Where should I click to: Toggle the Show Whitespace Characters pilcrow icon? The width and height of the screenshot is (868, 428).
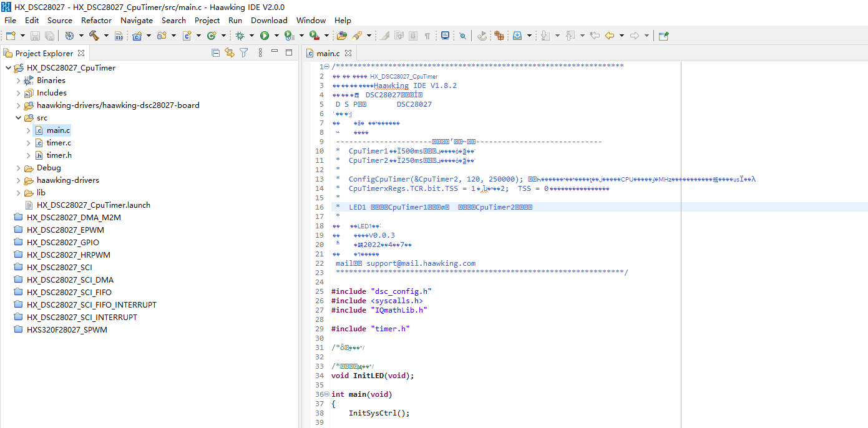tap(427, 36)
